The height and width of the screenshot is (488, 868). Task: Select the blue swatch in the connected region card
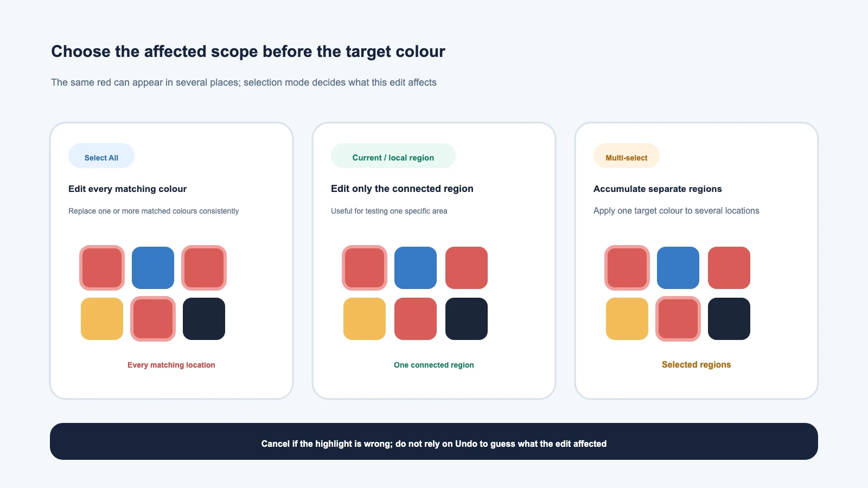(x=416, y=268)
